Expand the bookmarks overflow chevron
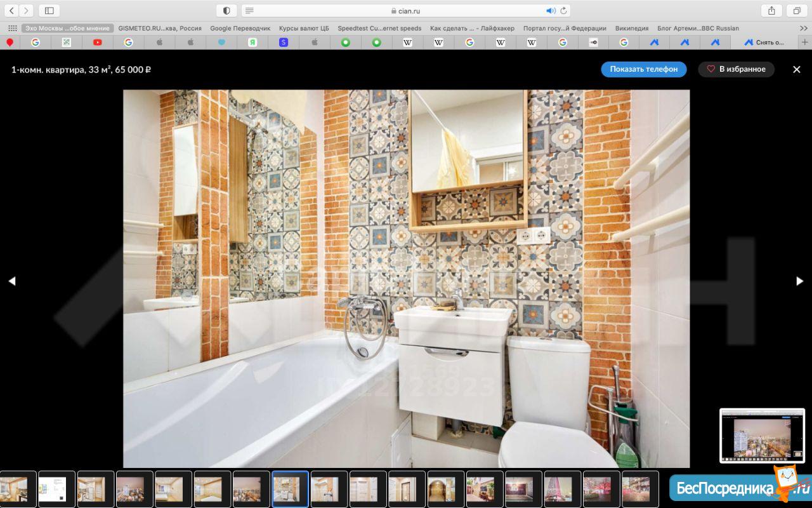The image size is (812, 508). click(804, 28)
